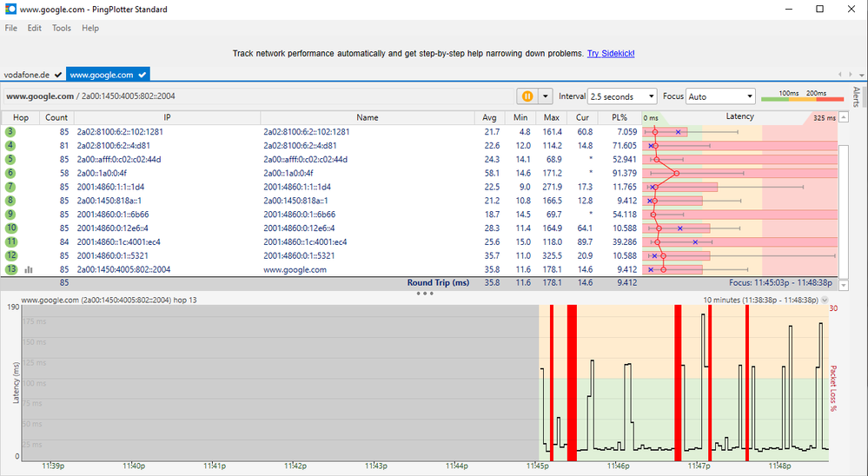Expand the 10 minutes timeline range dropdown
This screenshot has height=476, width=868.
coord(825,300)
